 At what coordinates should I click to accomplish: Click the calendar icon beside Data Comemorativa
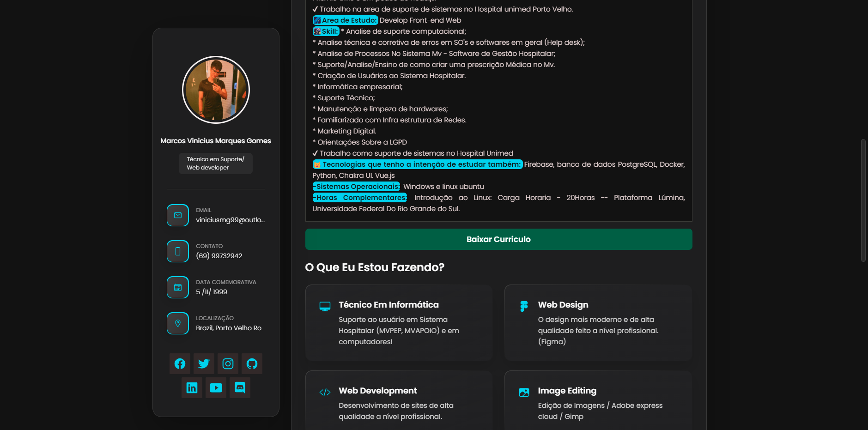[177, 287]
